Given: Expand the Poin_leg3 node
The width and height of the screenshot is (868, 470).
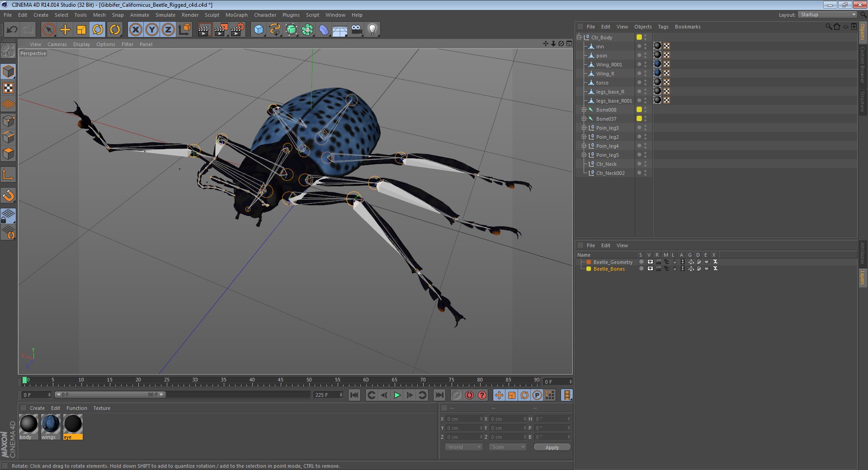Looking at the screenshot, I should (x=584, y=128).
